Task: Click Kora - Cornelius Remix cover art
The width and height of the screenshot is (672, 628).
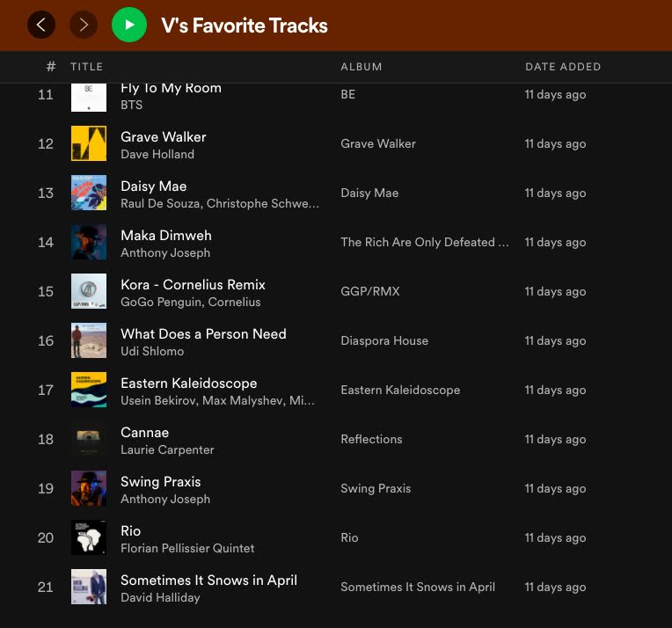Action: 89,291
